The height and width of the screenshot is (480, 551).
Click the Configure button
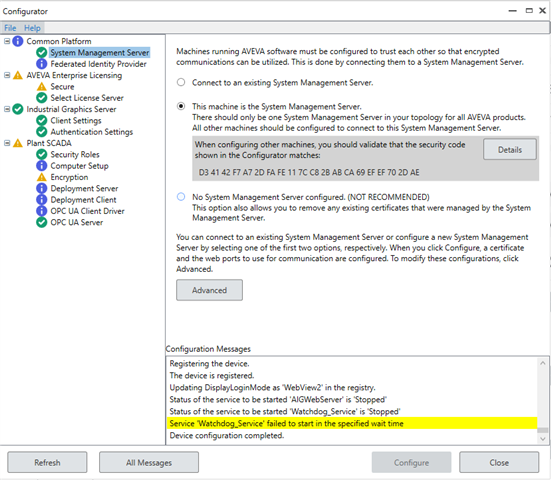(411, 462)
